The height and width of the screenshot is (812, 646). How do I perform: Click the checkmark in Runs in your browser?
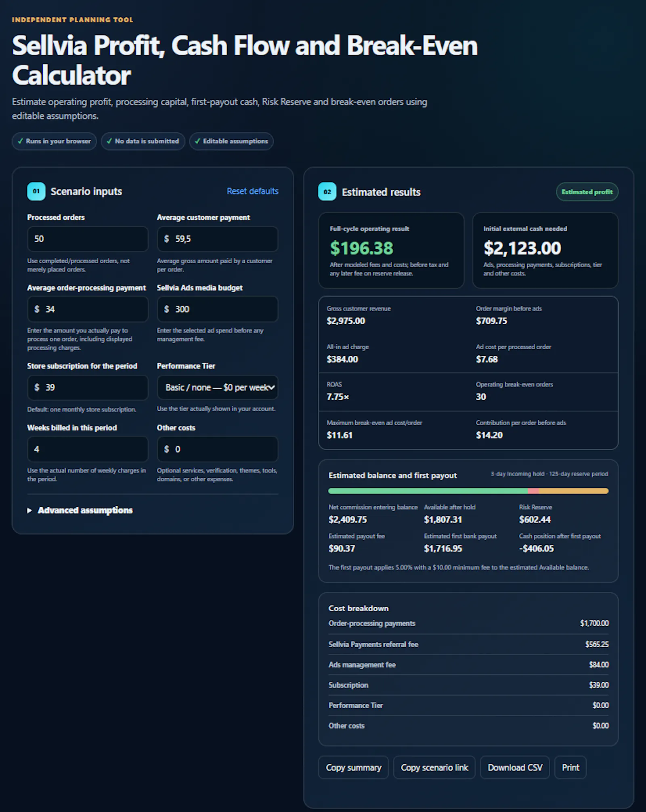coord(20,141)
